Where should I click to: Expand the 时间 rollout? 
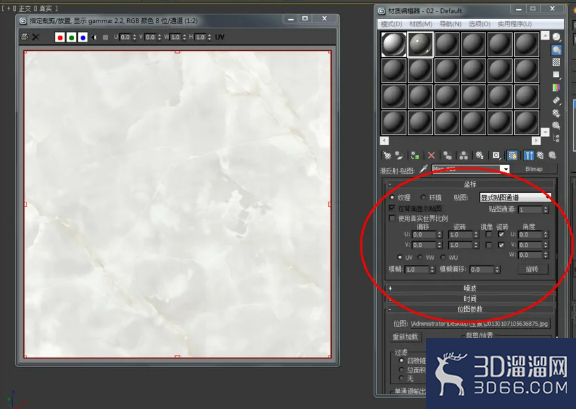470,299
